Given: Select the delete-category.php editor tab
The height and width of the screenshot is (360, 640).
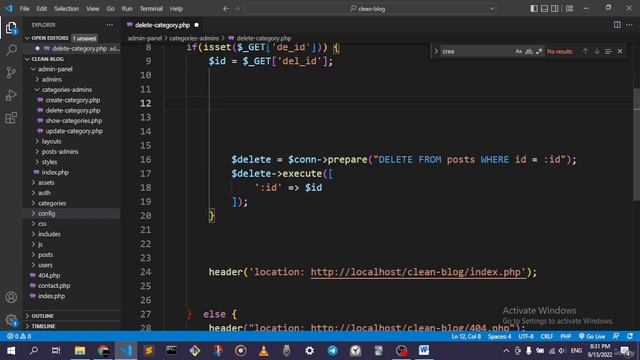Looking at the screenshot, I should tap(162, 25).
